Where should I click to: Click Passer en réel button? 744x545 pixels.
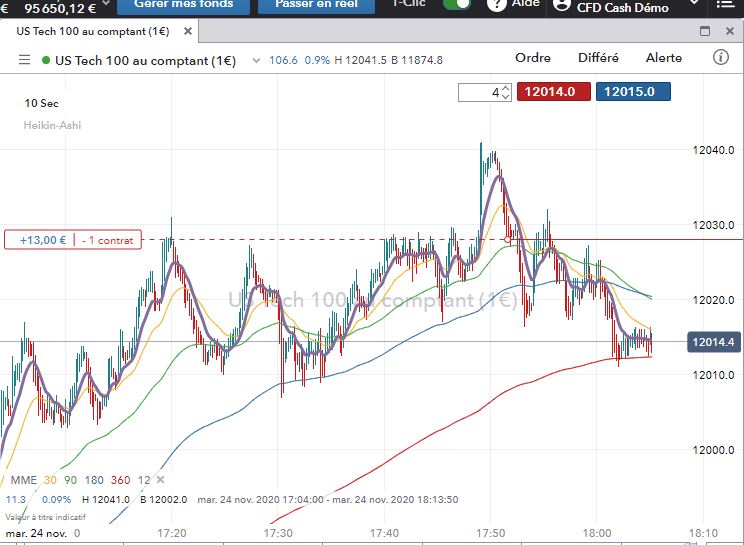(316, 6)
